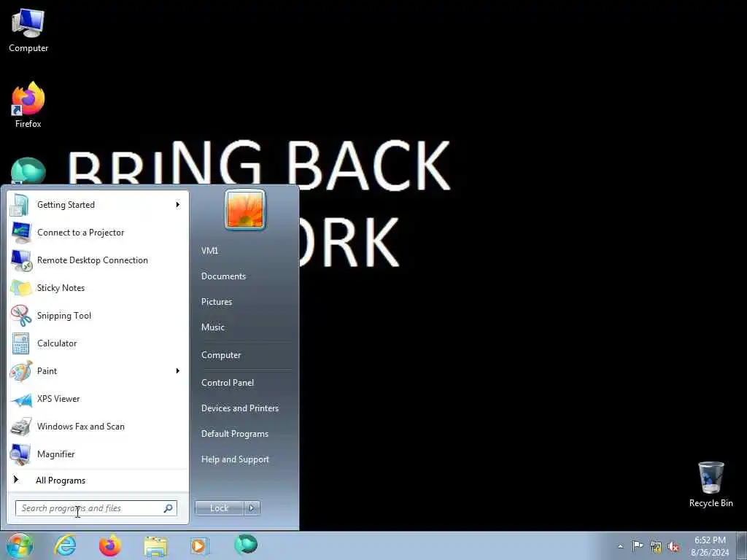Click the network tray icon
The image size is (747, 560).
(656, 547)
